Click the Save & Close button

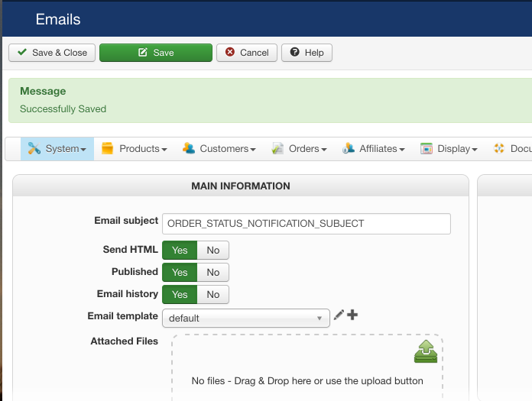coord(52,53)
